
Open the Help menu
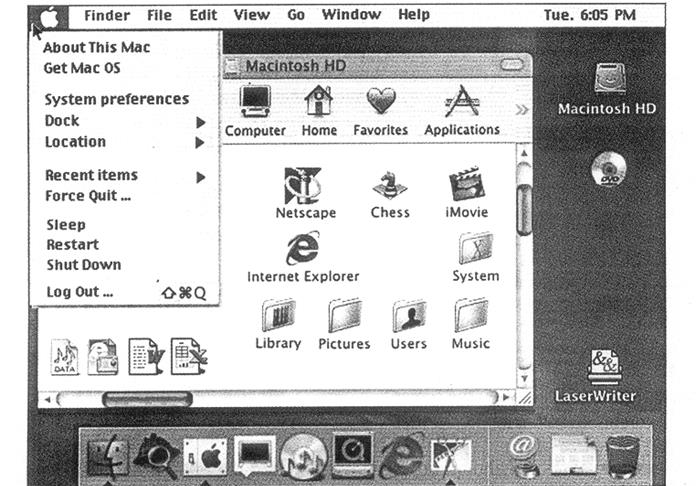coord(414,15)
